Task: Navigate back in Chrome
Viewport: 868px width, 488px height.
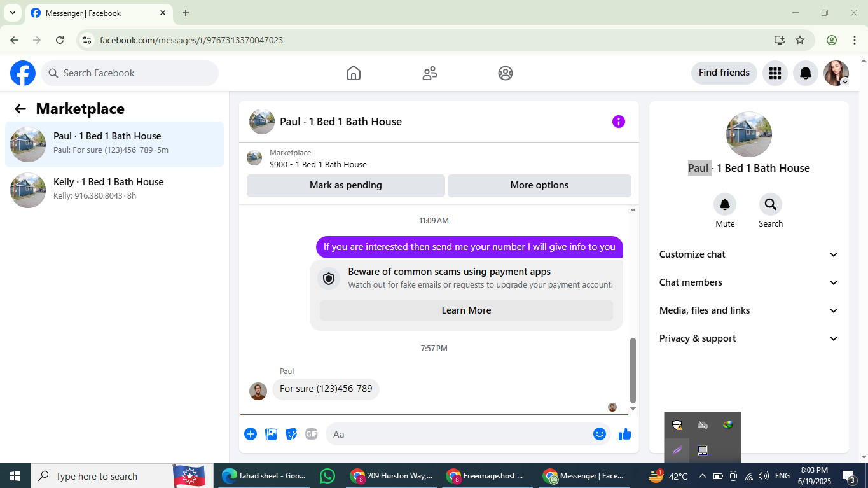Action: [x=14, y=40]
